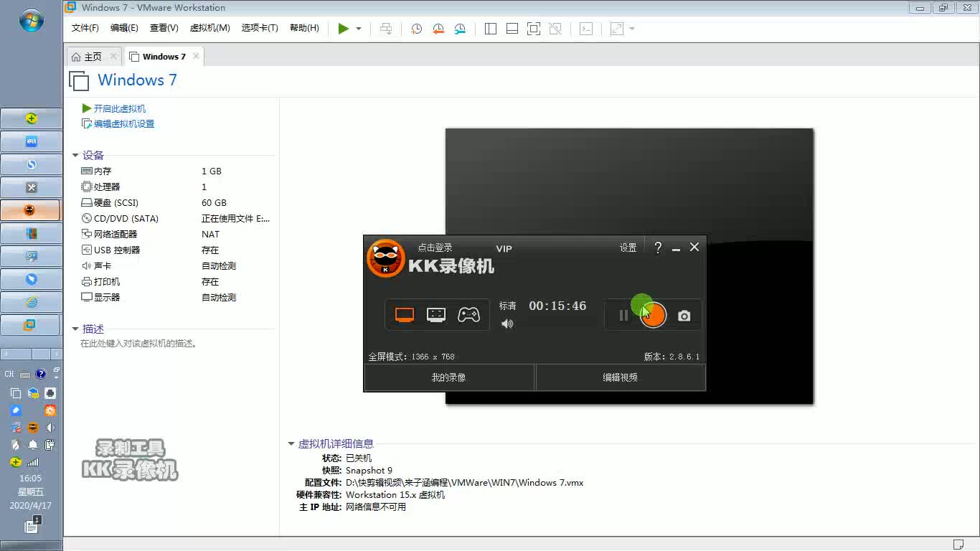This screenshot has width=980, height=551.
Task: Click the KK录像机 help question mark
Action: point(658,248)
